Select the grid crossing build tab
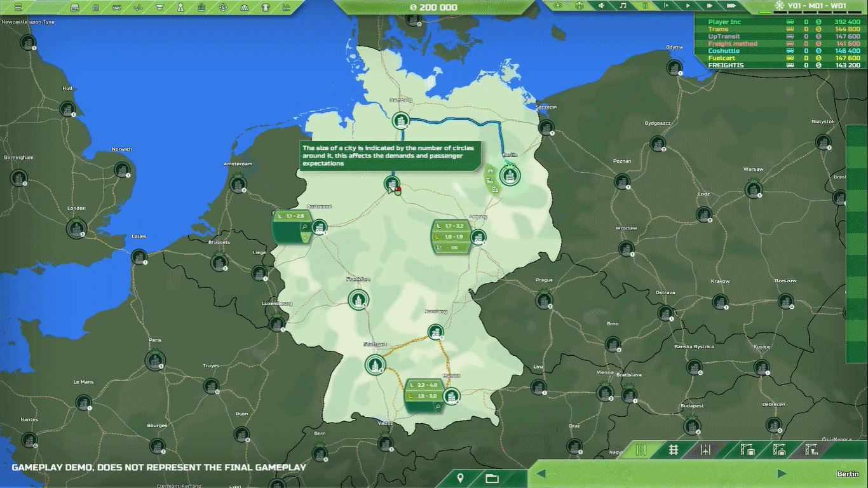Image resolution: width=868 pixels, height=488 pixels. [674, 450]
